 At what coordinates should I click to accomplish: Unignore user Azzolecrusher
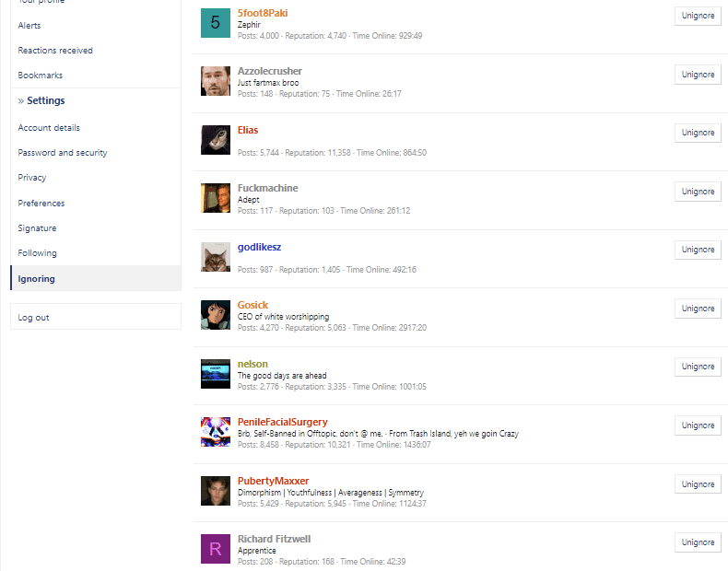[x=698, y=75]
